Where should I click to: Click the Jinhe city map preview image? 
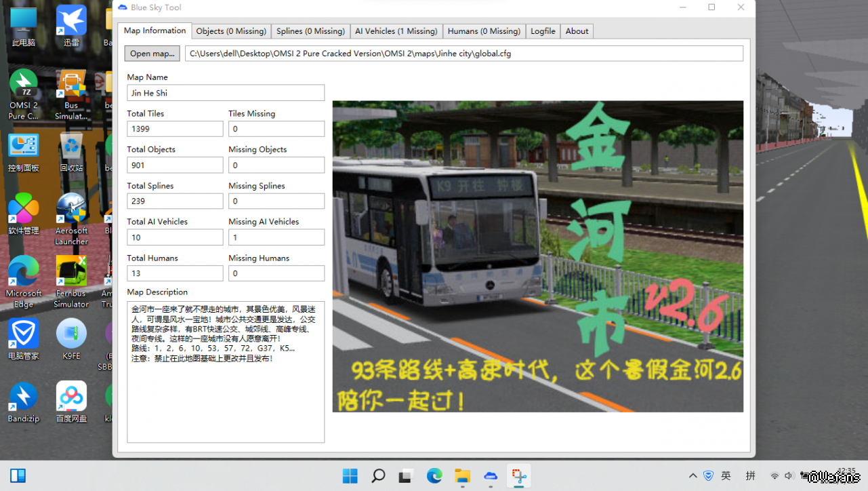pyautogui.click(x=537, y=256)
